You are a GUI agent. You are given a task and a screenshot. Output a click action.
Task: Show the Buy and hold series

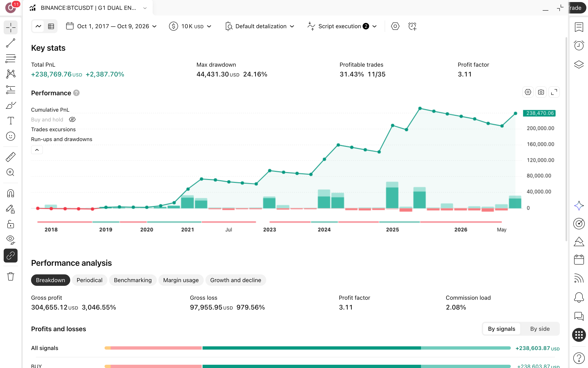(72, 120)
